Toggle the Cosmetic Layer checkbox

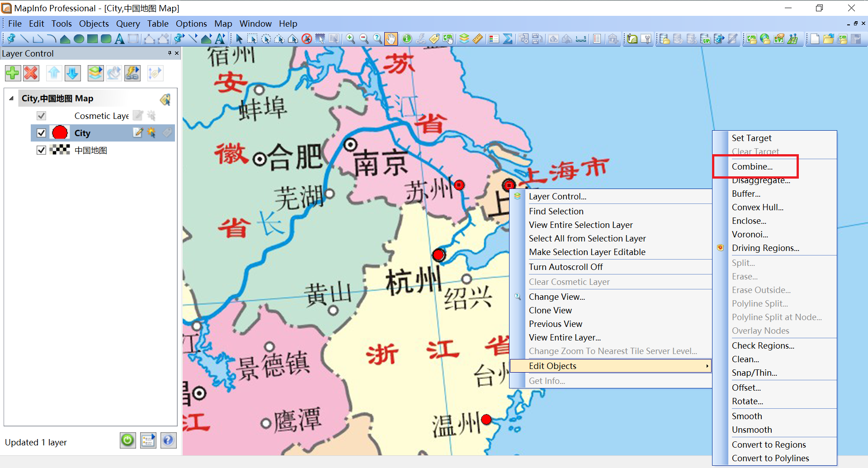(x=41, y=115)
